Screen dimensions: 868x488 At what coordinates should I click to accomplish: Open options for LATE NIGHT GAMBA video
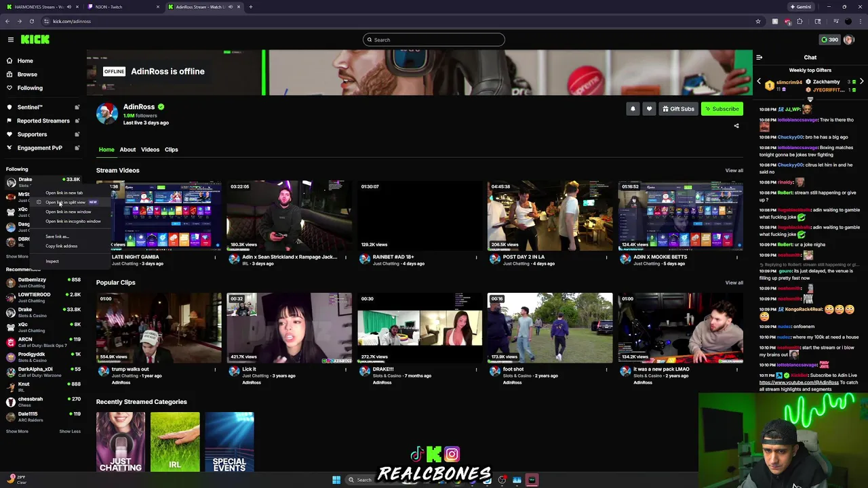(x=216, y=257)
